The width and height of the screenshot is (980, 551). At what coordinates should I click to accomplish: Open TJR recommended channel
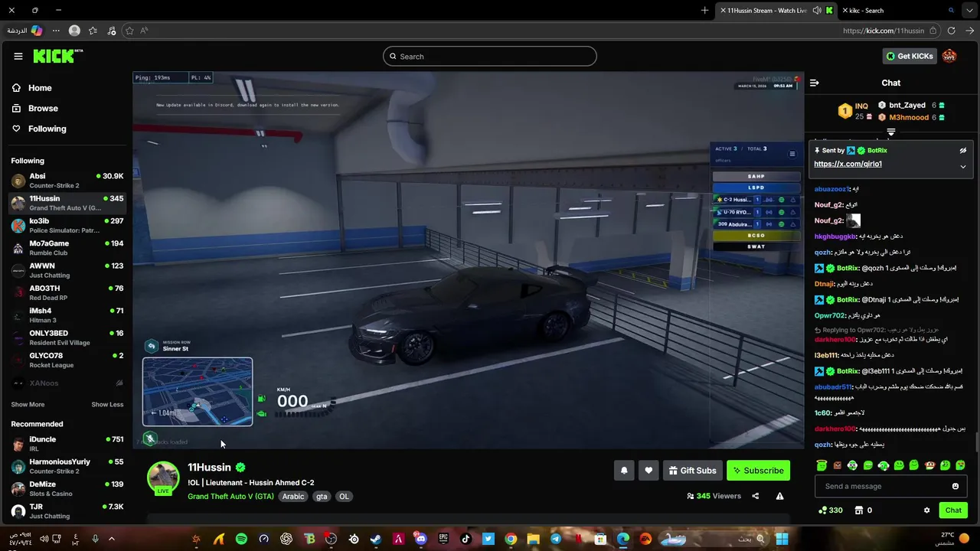tap(67, 511)
